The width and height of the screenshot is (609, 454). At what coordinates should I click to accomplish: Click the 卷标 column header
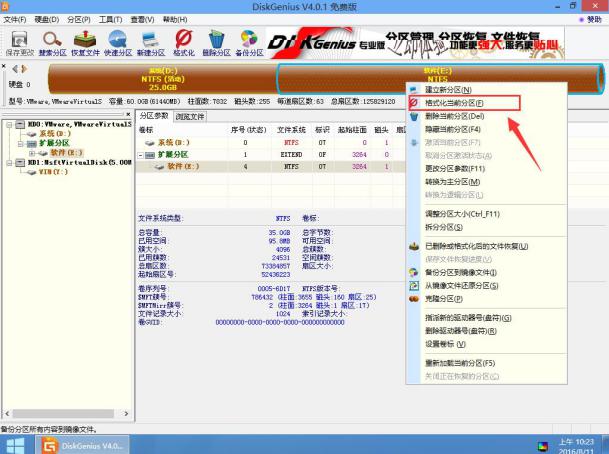pyautogui.click(x=146, y=130)
